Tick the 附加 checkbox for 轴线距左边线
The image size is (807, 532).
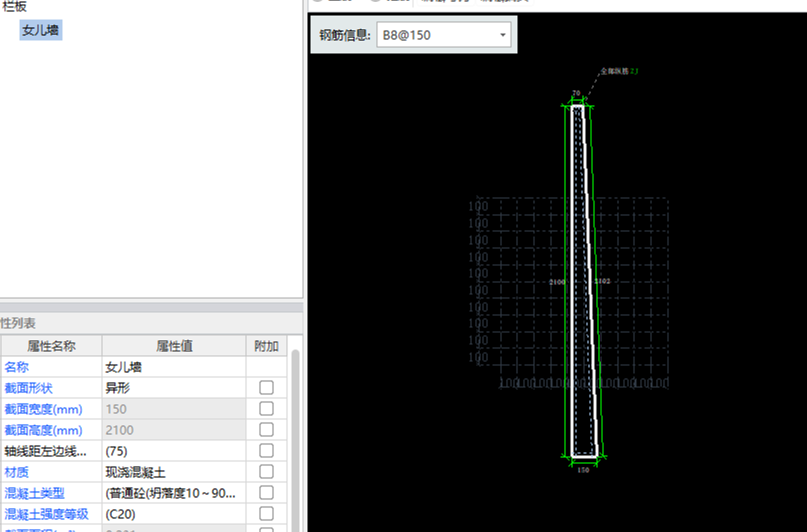(x=266, y=451)
